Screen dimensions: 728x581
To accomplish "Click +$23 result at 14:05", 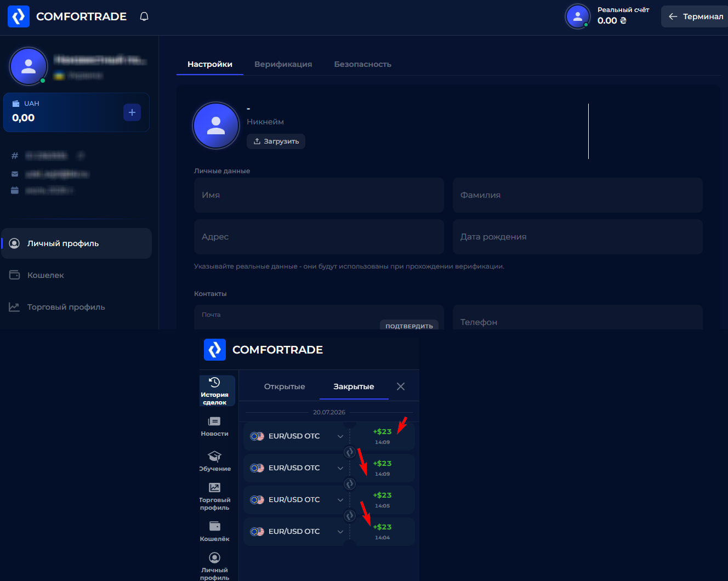I will point(382,495).
